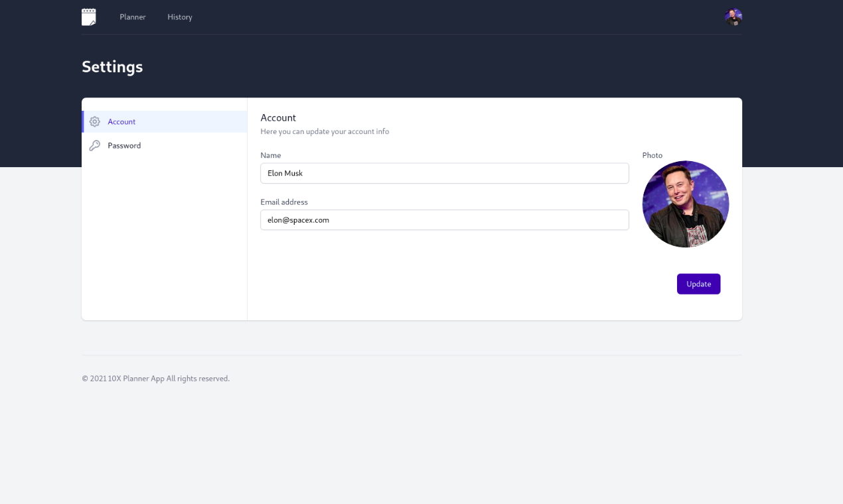This screenshot has height=504, width=843.
Task: Click inside the Email address input field
Action: click(x=445, y=220)
